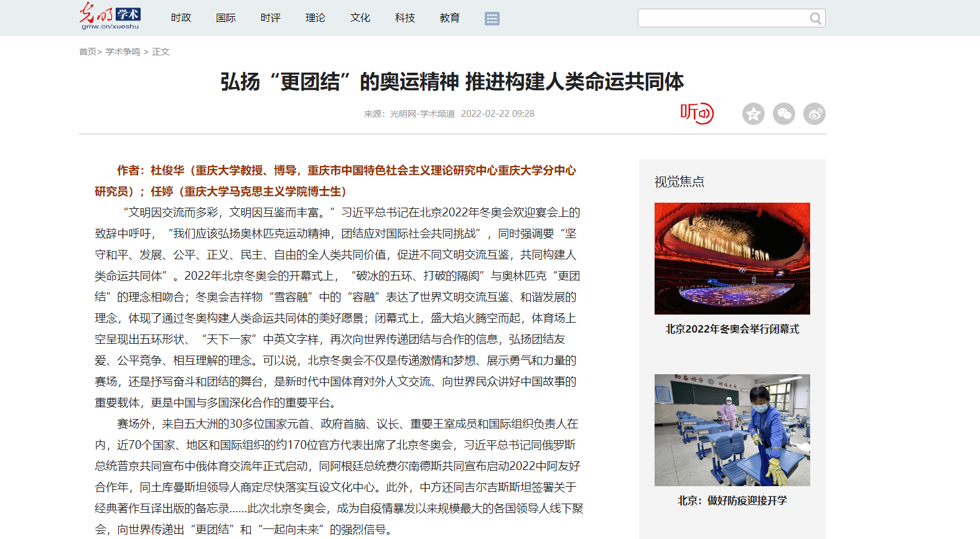Viewport: 980px width, 539px height.
Task: Go to the 国际 section
Action: click(226, 18)
